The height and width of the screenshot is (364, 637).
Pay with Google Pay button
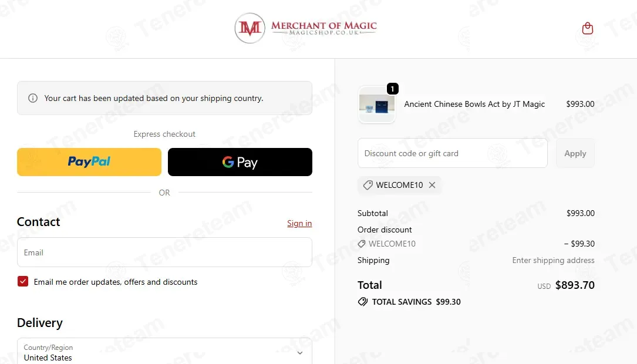click(x=240, y=162)
